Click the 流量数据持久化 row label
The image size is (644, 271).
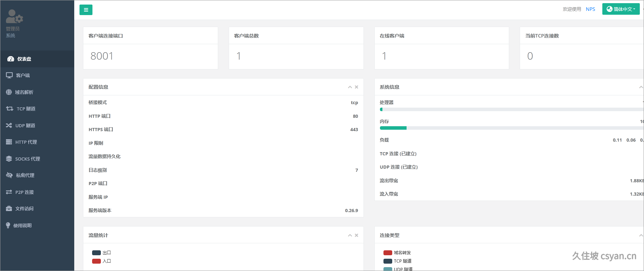pyautogui.click(x=104, y=157)
